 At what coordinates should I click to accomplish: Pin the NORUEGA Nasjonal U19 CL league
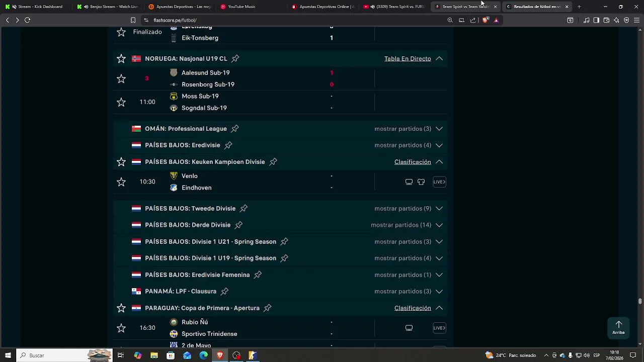235,59
